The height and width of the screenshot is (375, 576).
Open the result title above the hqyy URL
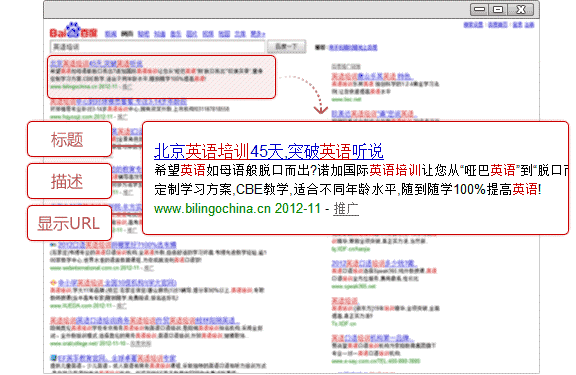(x=118, y=101)
